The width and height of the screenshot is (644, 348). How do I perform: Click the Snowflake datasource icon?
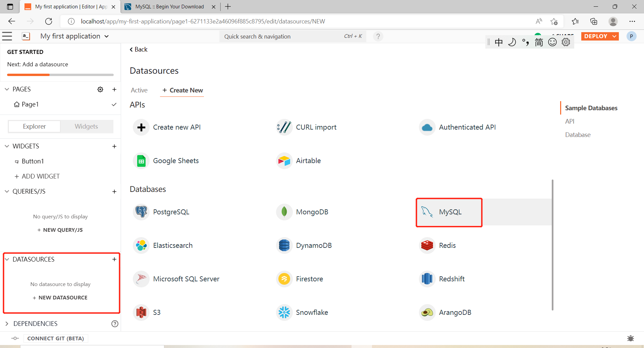284,312
